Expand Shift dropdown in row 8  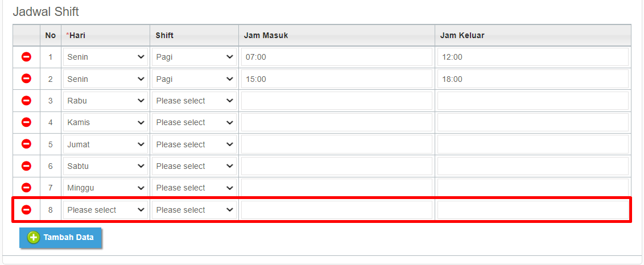click(x=194, y=210)
